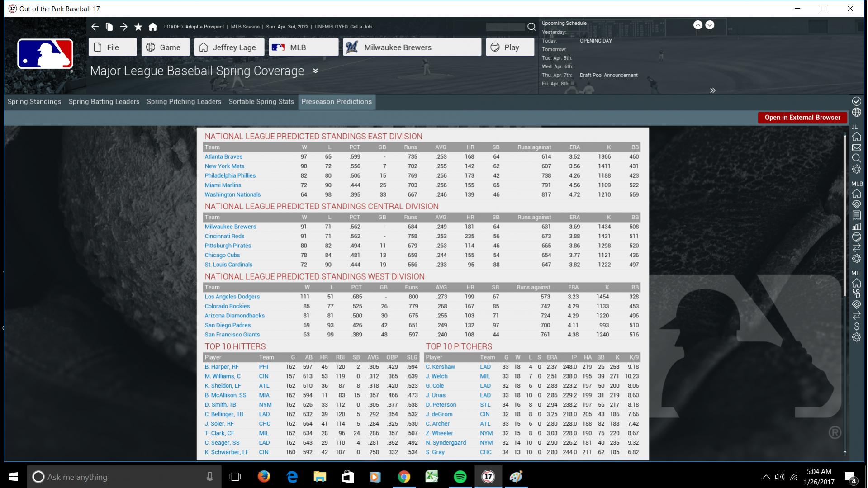The width and height of the screenshot is (868, 488).
Task: Click Open in External Browser button
Action: [x=802, y=118]
